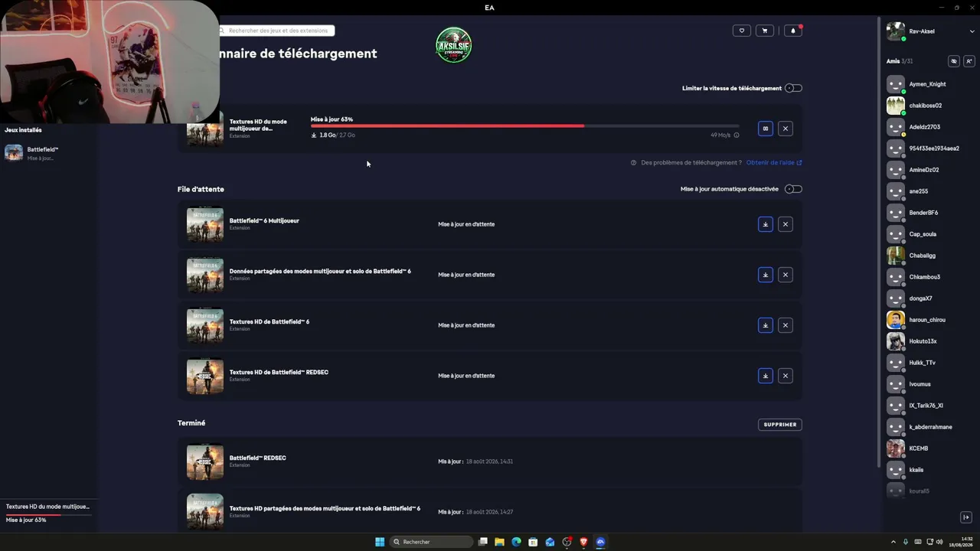Select friend AmineDz02
Image resolution: width=980 pixels, height=551 pixels.
pyautogui.click(x=923, y=170)
